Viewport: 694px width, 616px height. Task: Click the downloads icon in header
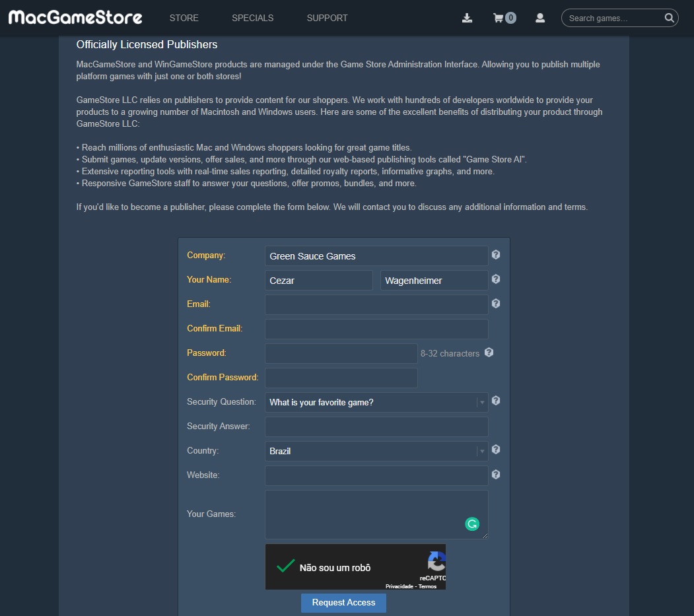click(467, 18)
